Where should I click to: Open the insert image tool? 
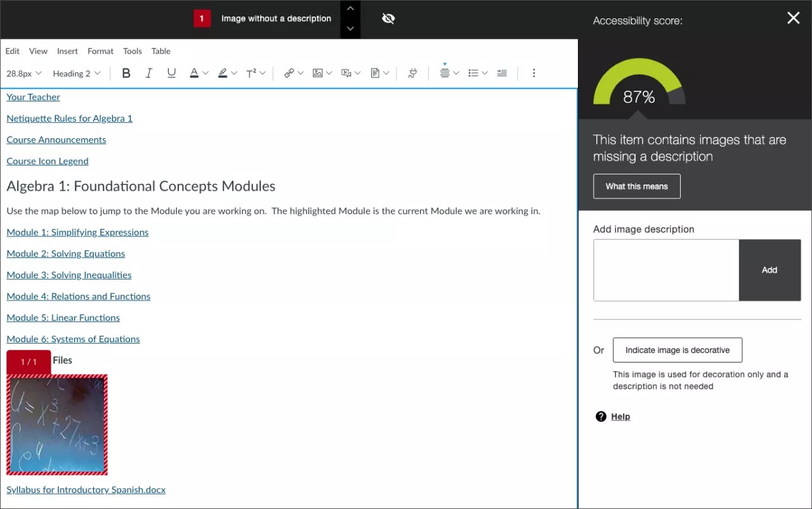pyautogui.click(x=318, y=73)
